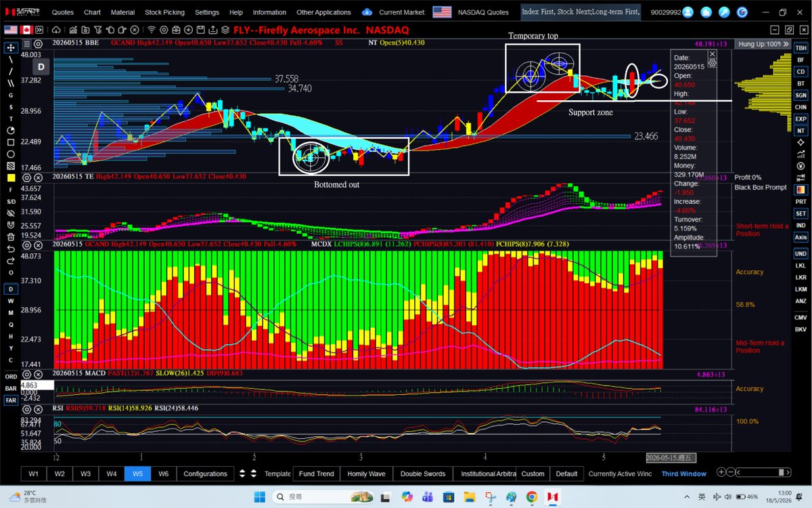Click the user account avatar icon

[687, 12]
